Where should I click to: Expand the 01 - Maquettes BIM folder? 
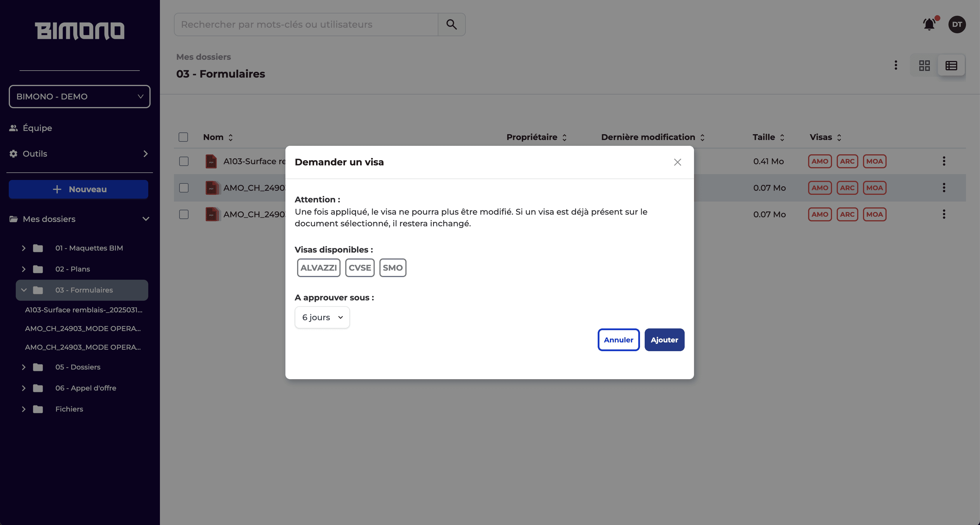pos(24,248)
